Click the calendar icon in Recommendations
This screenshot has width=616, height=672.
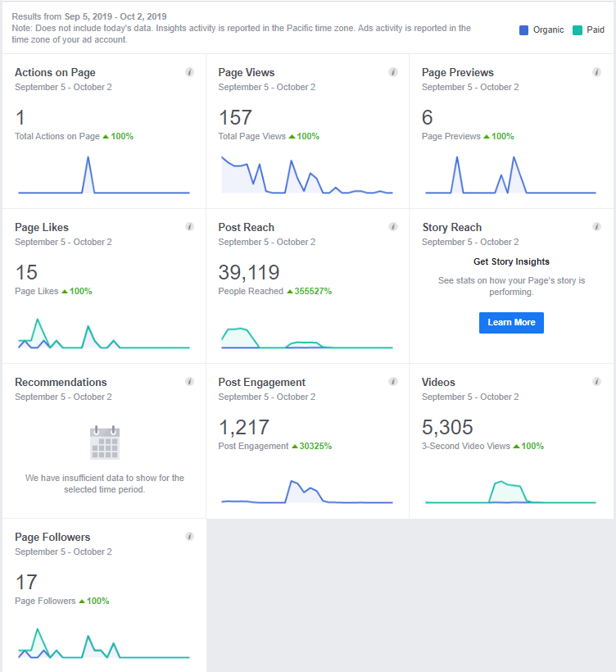pos(104,443)
